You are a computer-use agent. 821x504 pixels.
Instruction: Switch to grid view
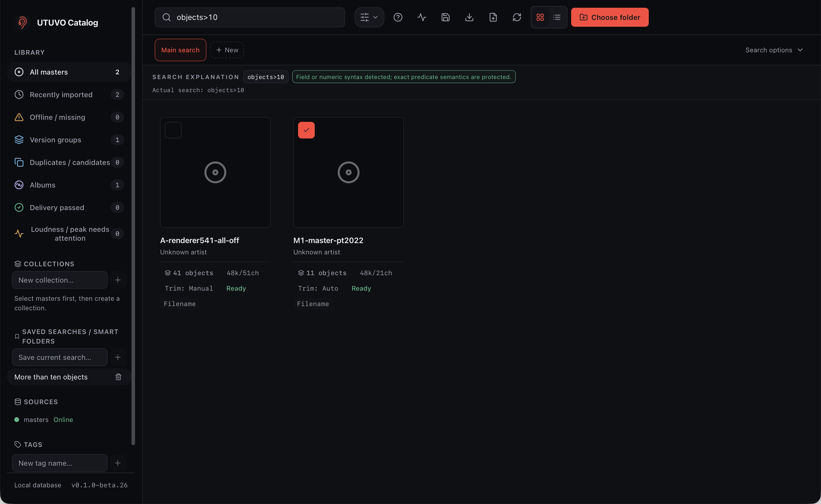click(x=540, y=17)
